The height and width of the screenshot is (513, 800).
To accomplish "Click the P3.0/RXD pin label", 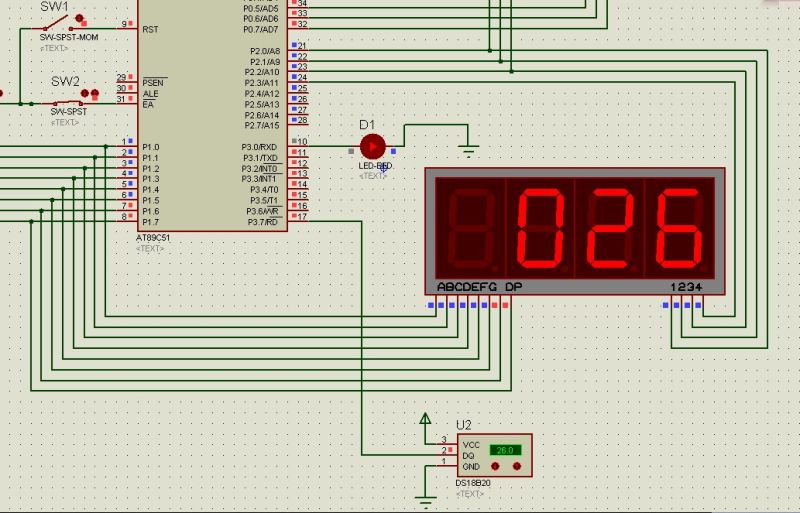I will (x=259, y=147).
